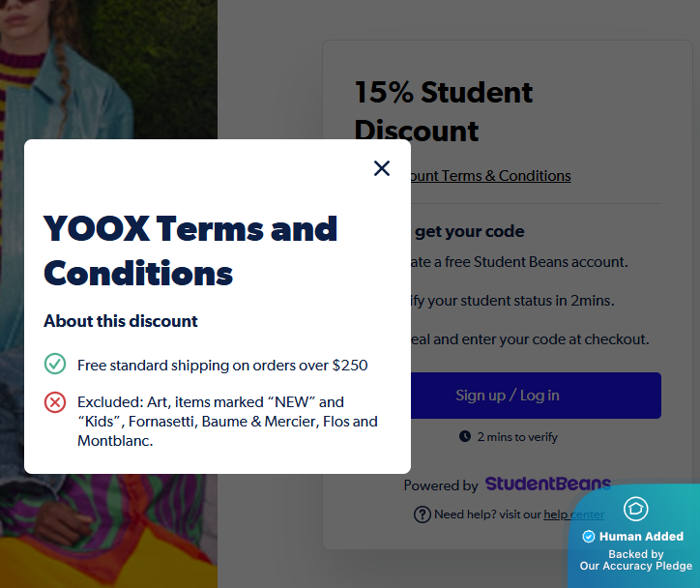Click the free standard shipping text
The height and width of the screenshot is (588, 700).
222,366
